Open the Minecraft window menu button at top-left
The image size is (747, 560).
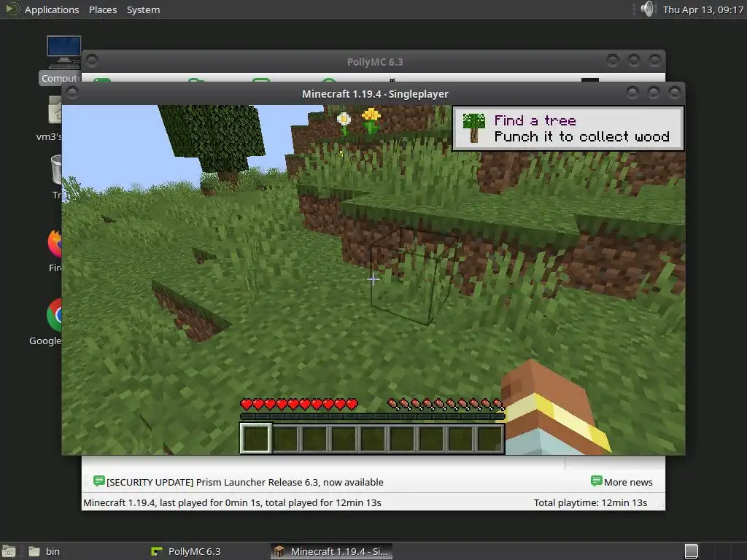pos(72,93)
